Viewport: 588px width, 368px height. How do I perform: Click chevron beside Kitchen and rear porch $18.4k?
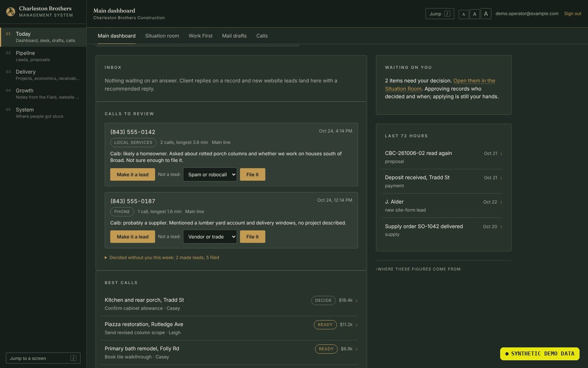356,301
